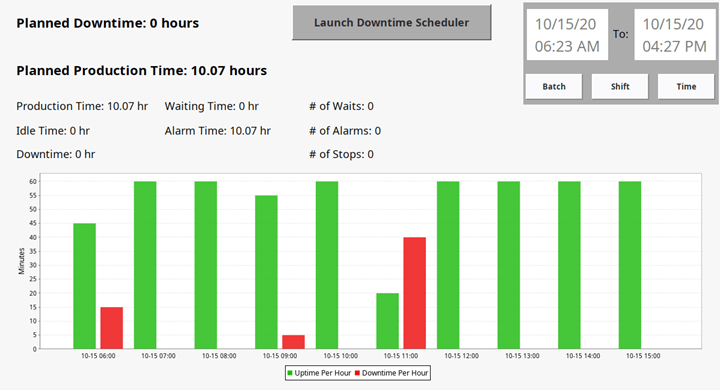Screen dimensions: 720x390
Task: Click the 09:00 green uptime bar
Action: click(266, 272)
